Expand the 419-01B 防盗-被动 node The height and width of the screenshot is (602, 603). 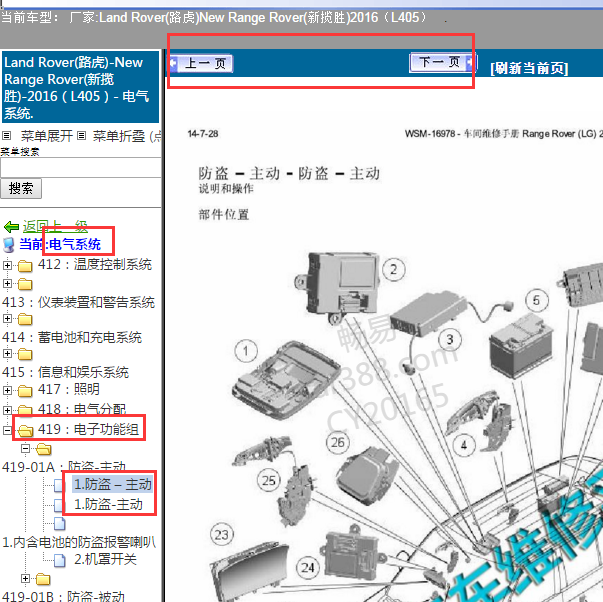point(25,579)
